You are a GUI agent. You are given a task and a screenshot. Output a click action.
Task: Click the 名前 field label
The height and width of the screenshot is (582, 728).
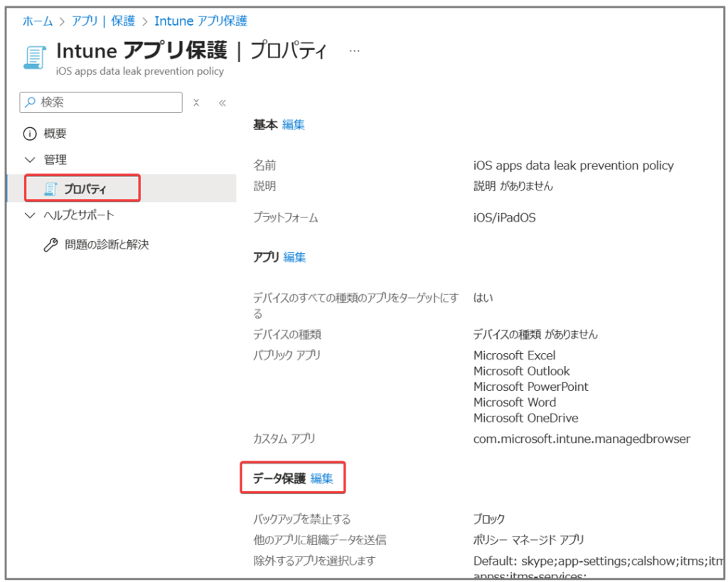[264, 166]
